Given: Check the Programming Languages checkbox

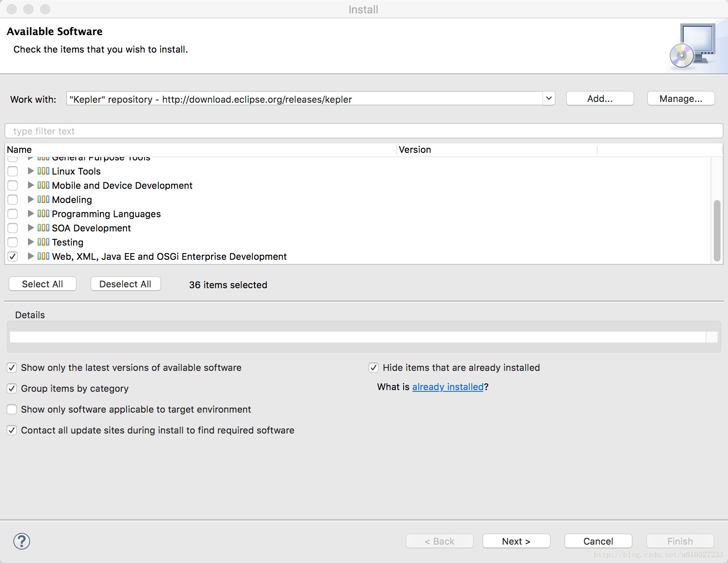Looking at the screenshot, I should coord(13,214).
